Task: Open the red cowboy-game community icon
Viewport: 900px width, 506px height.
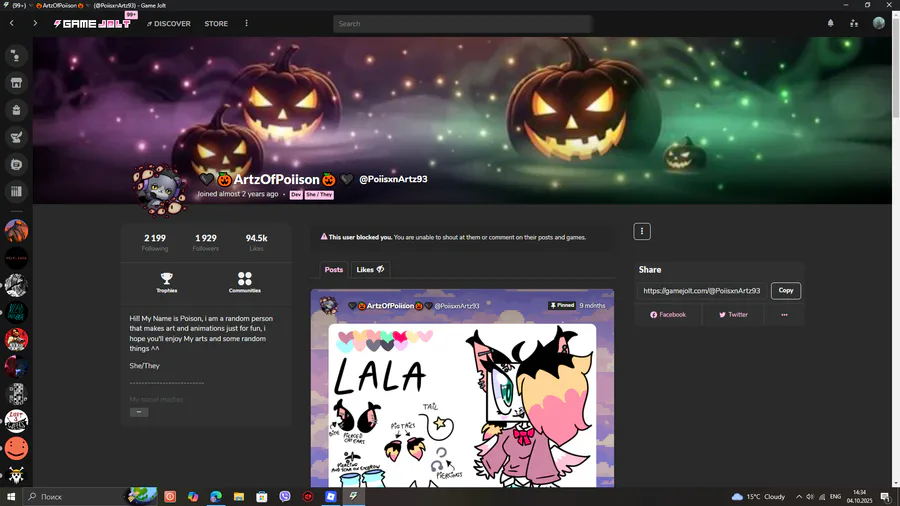Action: click(16, 340)
